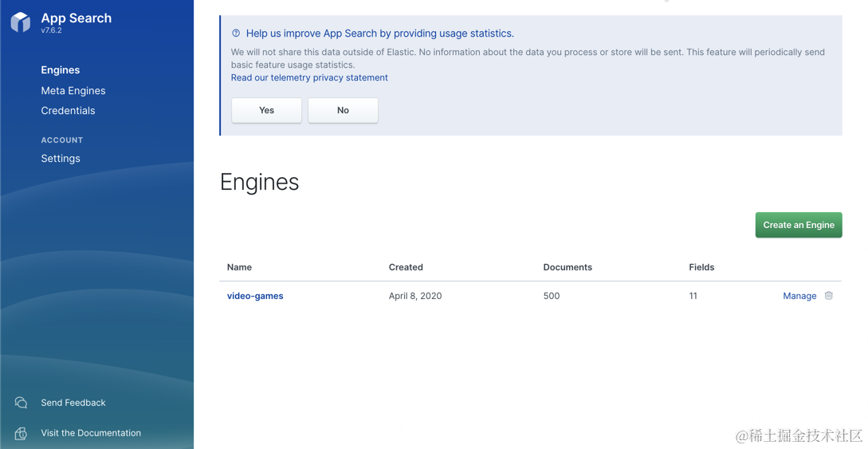Click the 11 fields count

(693, 296)
